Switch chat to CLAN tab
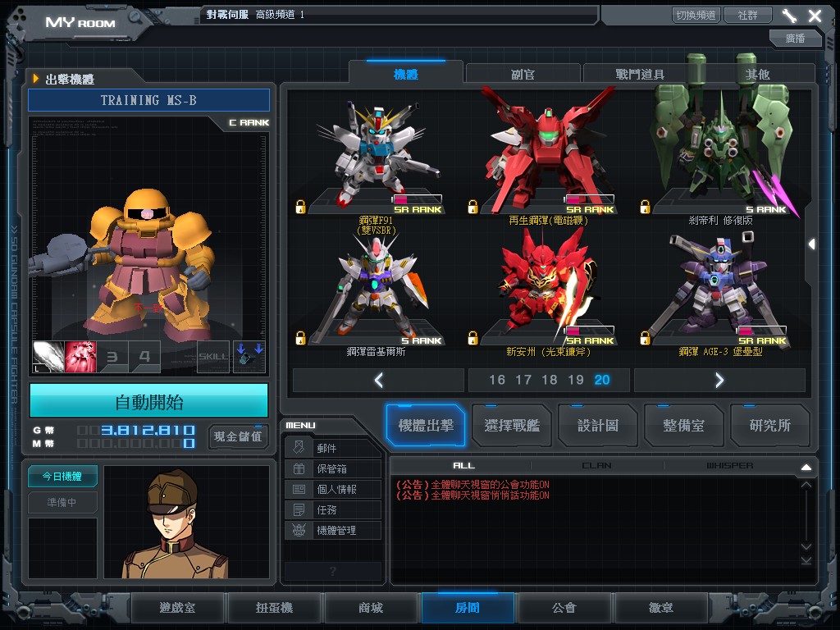840x630 pixels. click(597, 466)
